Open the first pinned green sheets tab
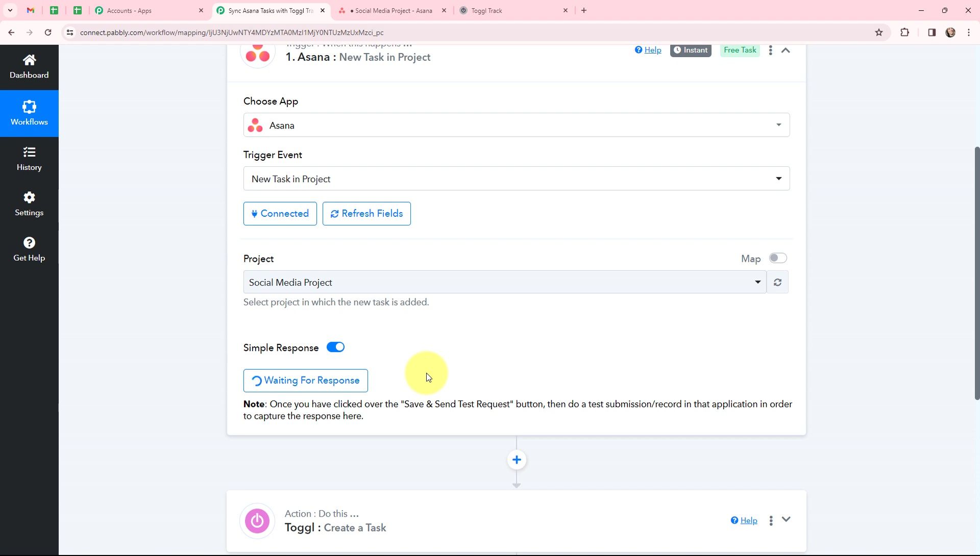 coord(54,10)
